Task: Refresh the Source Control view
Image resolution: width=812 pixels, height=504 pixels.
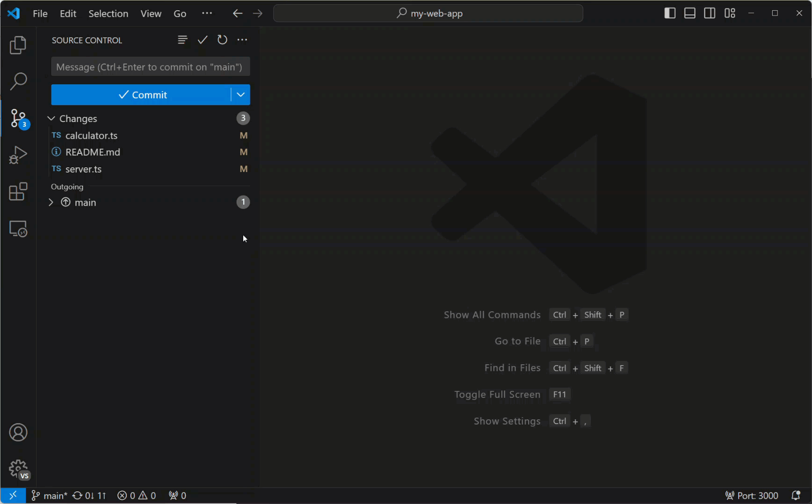Action: (x=222, y=40)
